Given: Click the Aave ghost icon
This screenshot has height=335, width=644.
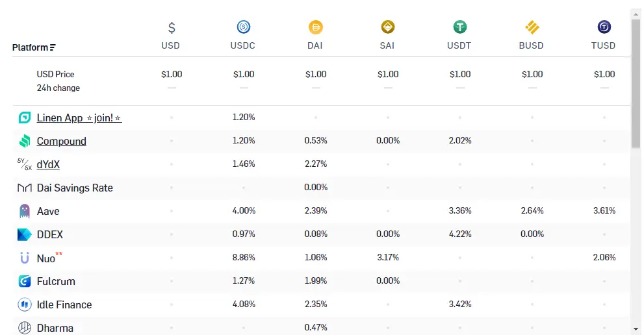Looking at the screenshot, I should click(25, 211).
